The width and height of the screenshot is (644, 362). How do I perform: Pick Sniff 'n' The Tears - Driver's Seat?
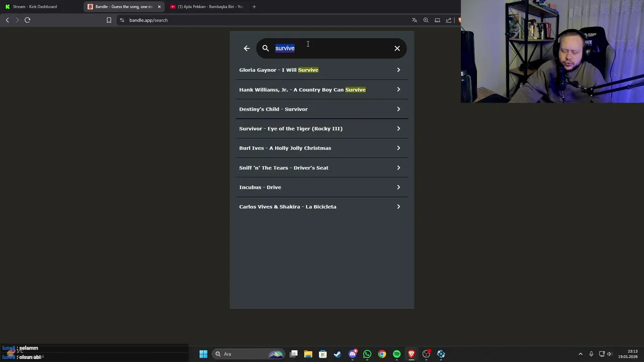[322, 167]
